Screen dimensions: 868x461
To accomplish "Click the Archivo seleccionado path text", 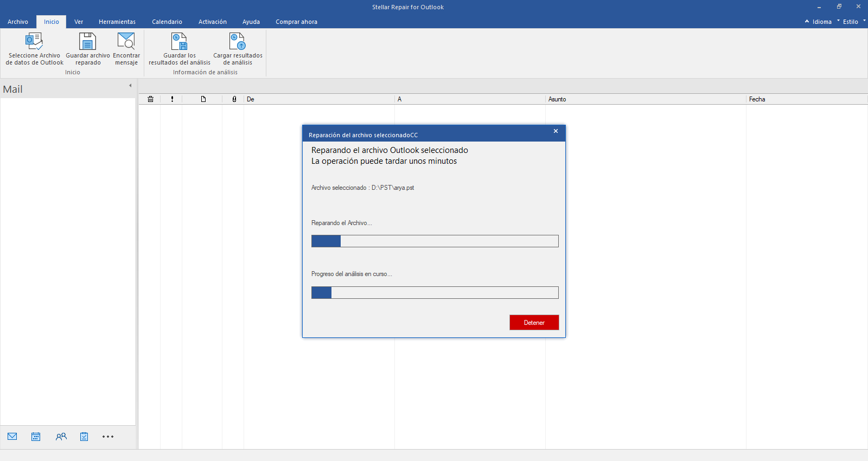I will coord(362,188).
